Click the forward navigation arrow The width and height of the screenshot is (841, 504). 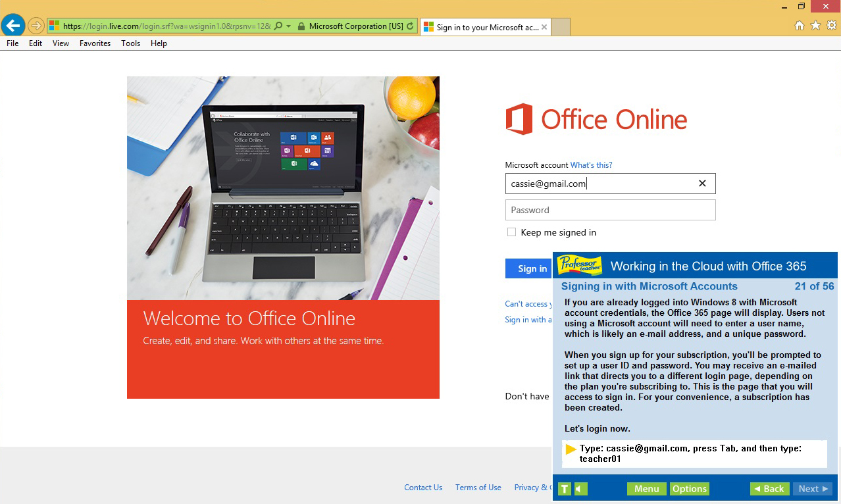36,26
